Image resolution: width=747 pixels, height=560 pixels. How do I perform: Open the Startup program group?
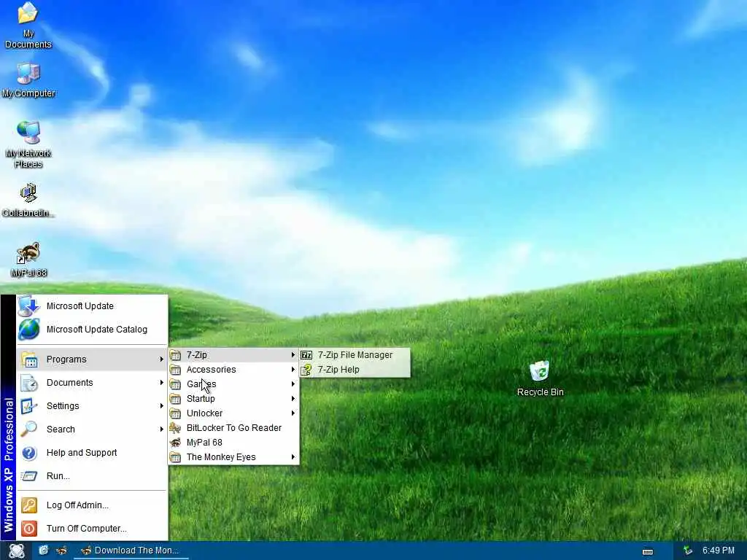point(233,399)
